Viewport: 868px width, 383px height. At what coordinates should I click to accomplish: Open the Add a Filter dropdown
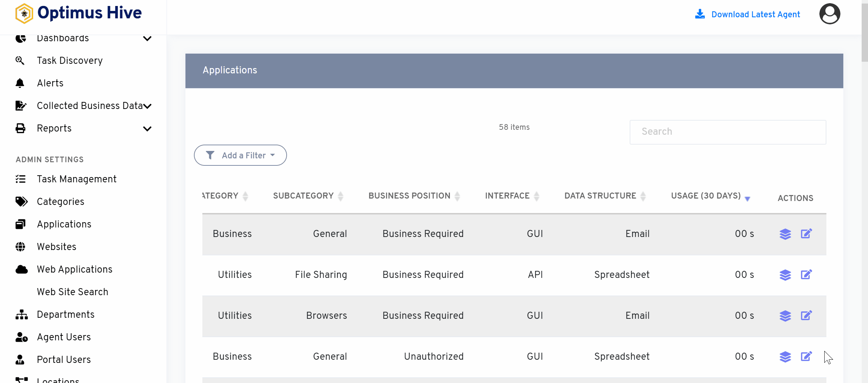(x=240, y=155)
